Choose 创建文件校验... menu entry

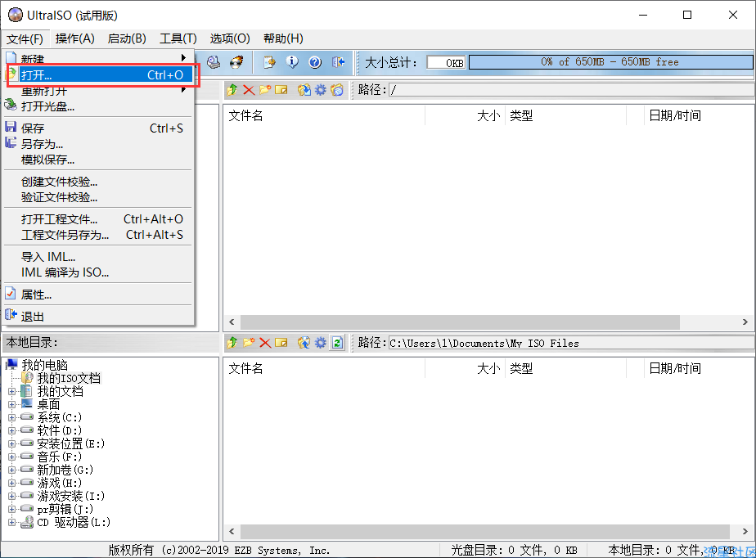[x=99, y=182]
